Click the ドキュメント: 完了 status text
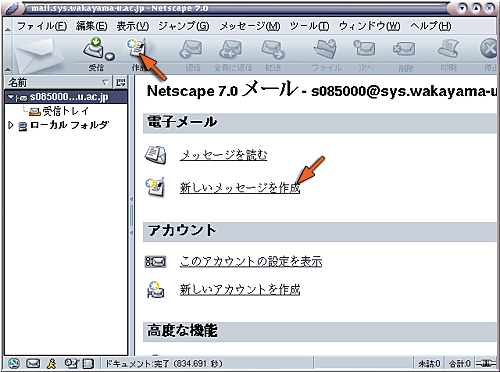The height and width of the screenshot is (372, 500). click(164, 363)
